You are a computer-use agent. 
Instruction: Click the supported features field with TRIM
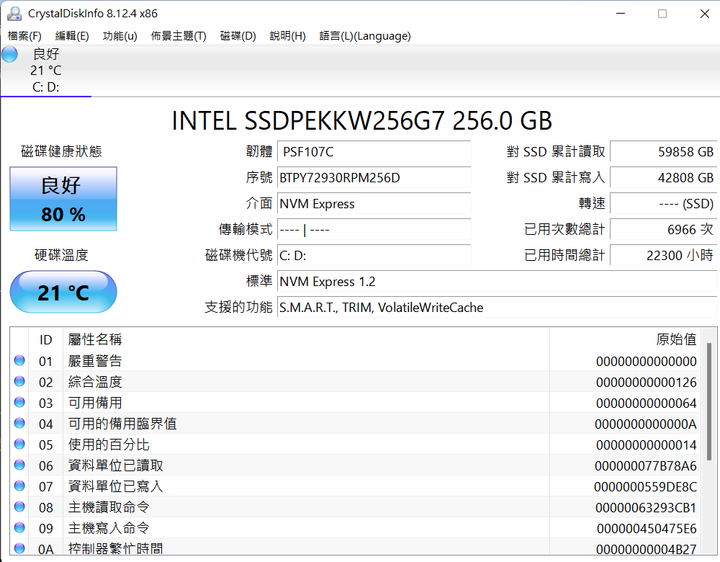click(x=497, y=307)
